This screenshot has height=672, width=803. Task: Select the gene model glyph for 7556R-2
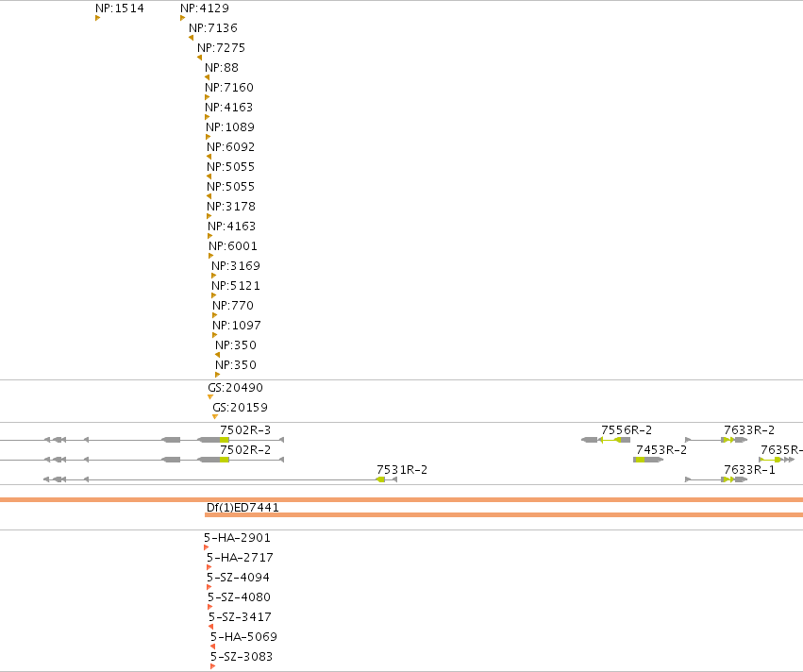click(x=606, y=440)
